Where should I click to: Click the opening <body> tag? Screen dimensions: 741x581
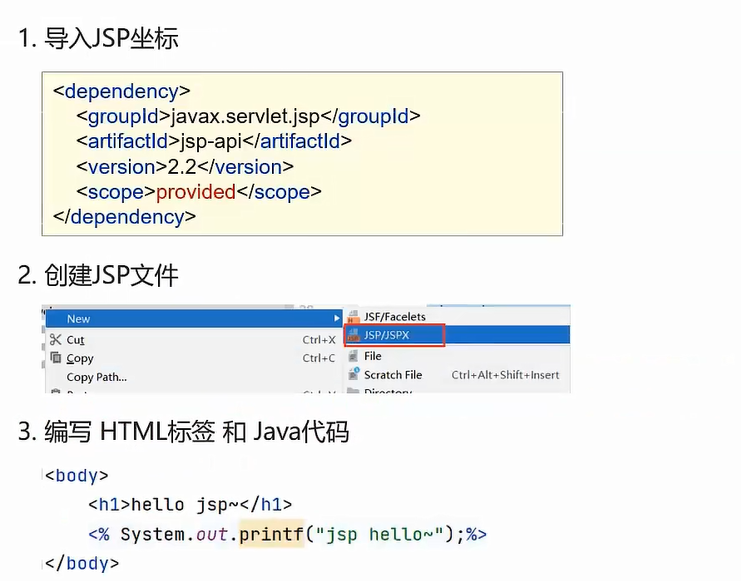coord(77,475)
